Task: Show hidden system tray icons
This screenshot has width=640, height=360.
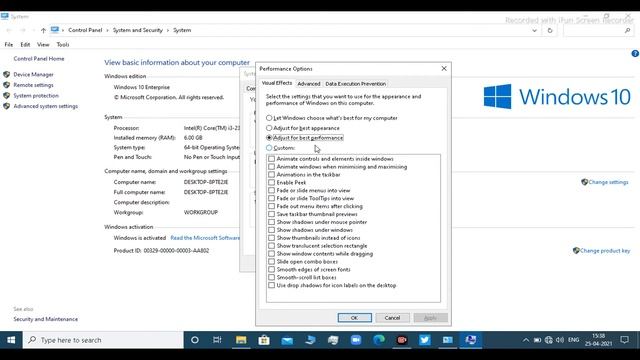Action: (526, 340)
